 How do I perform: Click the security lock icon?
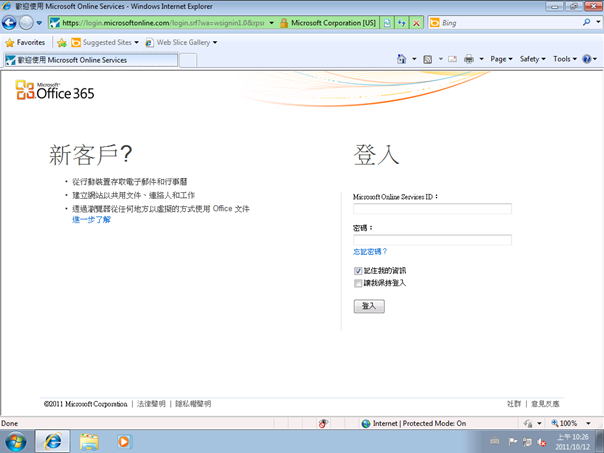click(284, 23)
